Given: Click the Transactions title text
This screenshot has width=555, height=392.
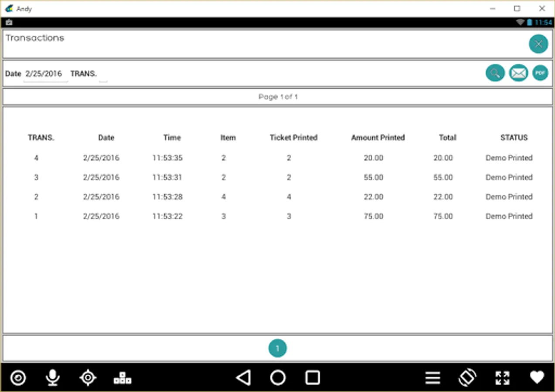Looking at the screenshot, I should (35, 38).
